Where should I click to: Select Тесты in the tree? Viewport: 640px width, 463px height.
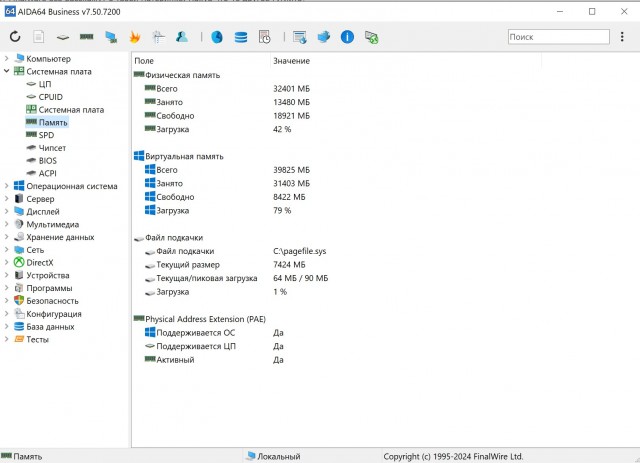(x=37, y=339)
